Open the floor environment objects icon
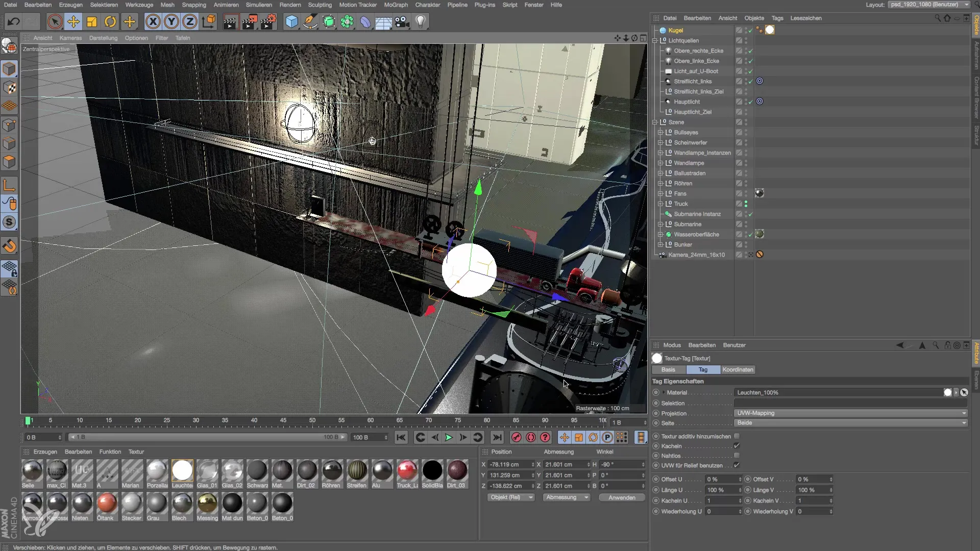The width and height of the screenshot is (980, 551). pos(383,21)
